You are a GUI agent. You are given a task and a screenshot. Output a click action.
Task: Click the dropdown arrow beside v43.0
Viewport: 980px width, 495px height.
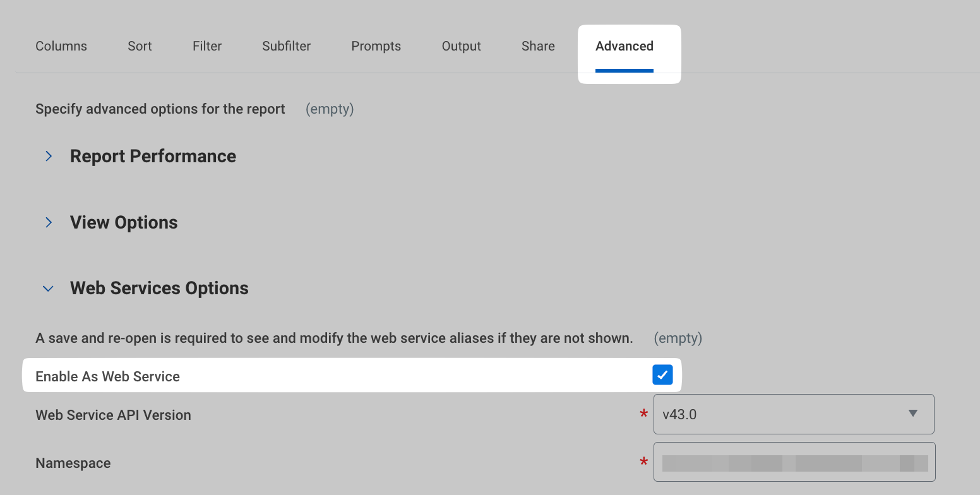[x=912, y=414]
